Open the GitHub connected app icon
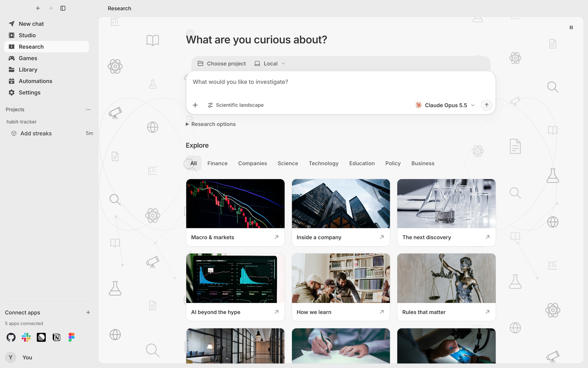The width and height of the screenshot is (588, 368). pos(11,337)
